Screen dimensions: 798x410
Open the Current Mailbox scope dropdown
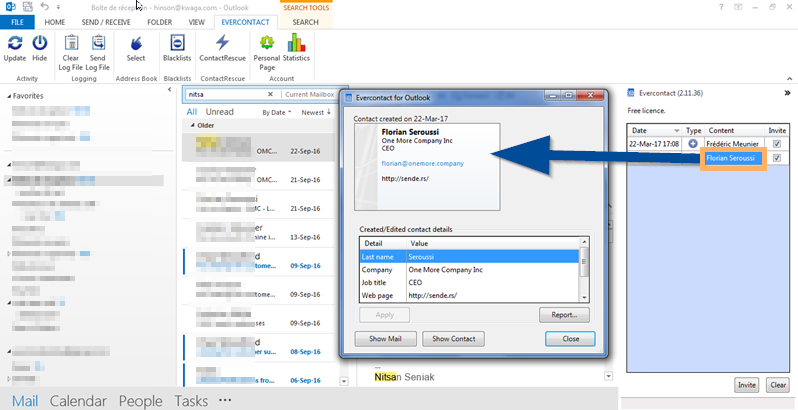pos(309,94)
